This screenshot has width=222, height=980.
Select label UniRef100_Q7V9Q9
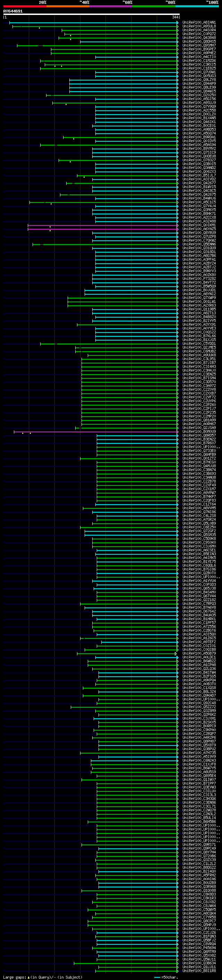pyautogui.click(x=199, y=106)
